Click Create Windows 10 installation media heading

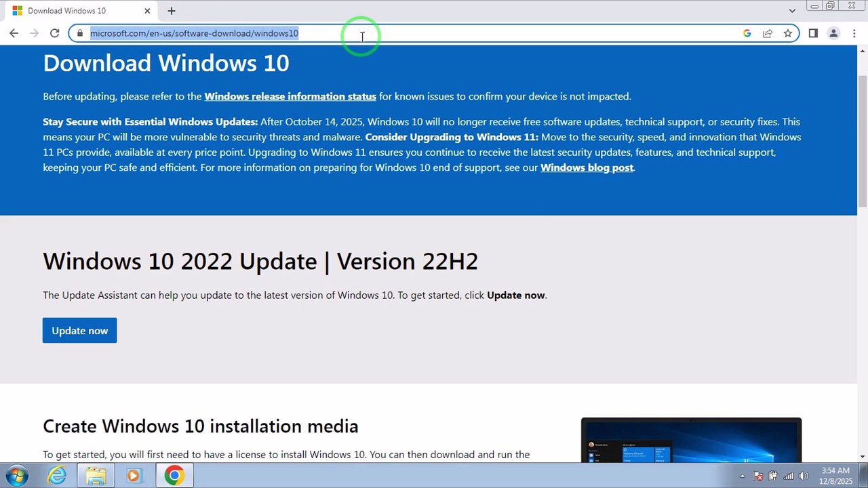click(x=201, y=426)
